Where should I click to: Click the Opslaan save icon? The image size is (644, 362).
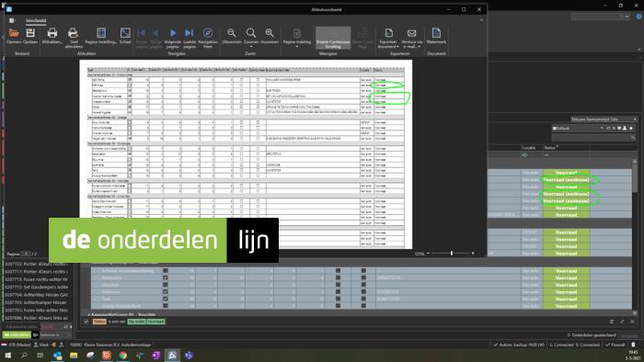point(30,33)
